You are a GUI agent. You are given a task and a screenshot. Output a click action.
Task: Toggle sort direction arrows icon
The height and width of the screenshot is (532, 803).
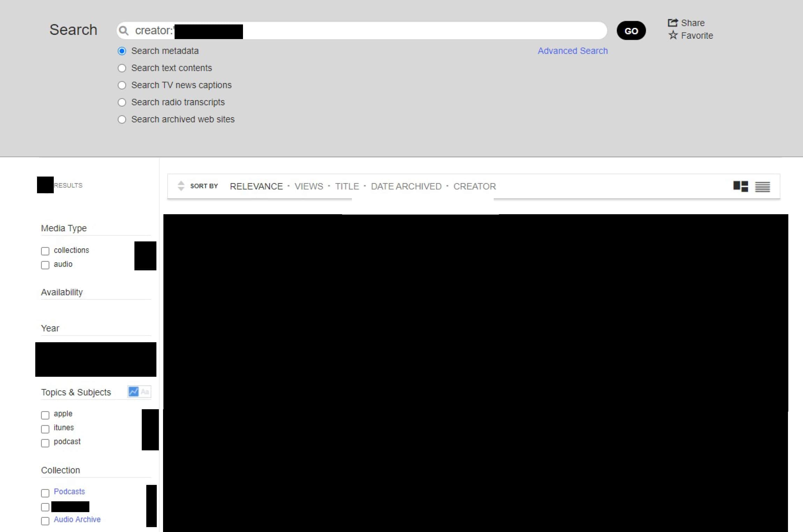tap(181, 186)
